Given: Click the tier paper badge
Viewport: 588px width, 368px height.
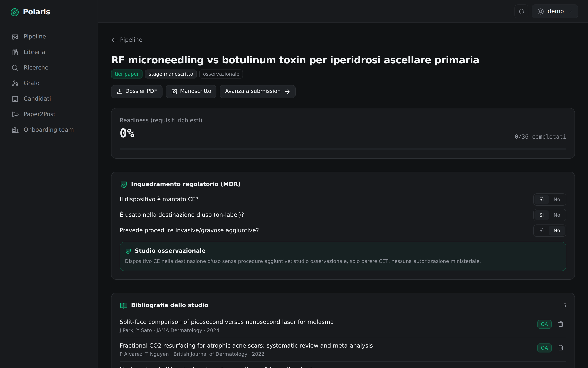Looking at the screenshot, I should (127, 74).
